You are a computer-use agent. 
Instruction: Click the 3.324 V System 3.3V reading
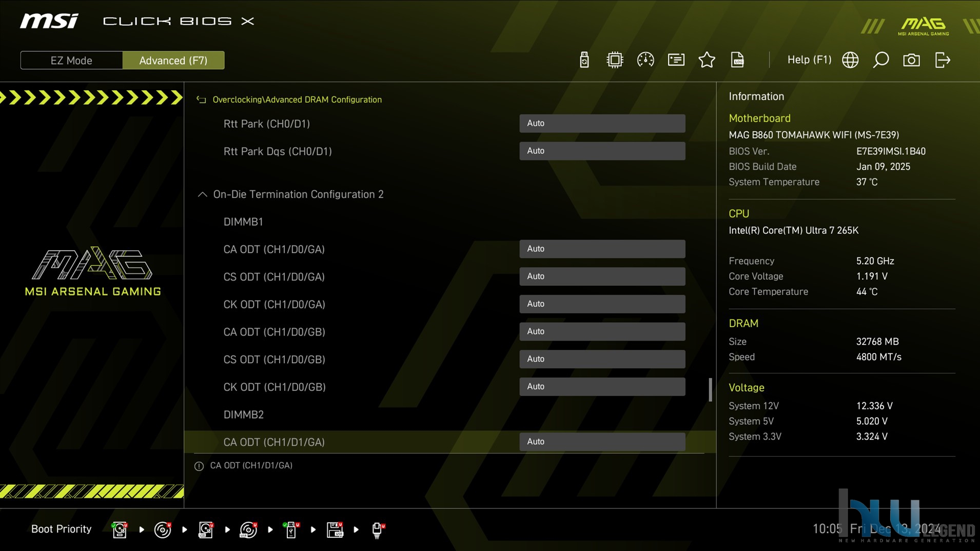click(x=872, y=437)
